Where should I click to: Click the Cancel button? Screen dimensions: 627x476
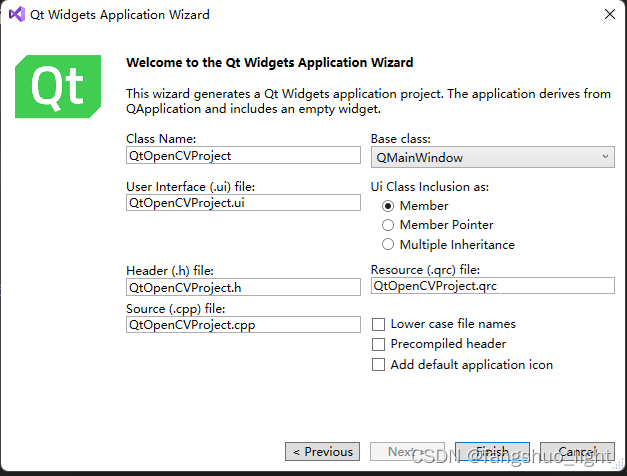point(577,452)
